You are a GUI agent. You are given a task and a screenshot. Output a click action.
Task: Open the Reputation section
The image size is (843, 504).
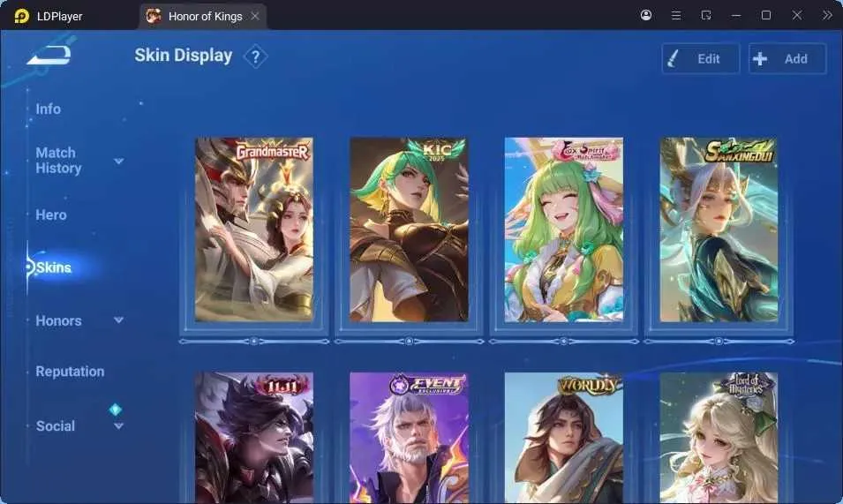click(70, 372)
